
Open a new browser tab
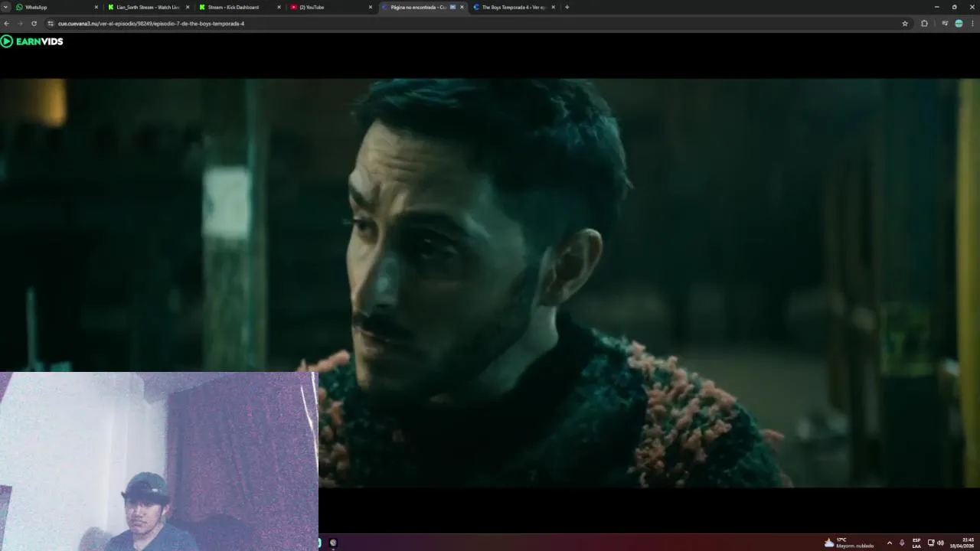(567, 7)
